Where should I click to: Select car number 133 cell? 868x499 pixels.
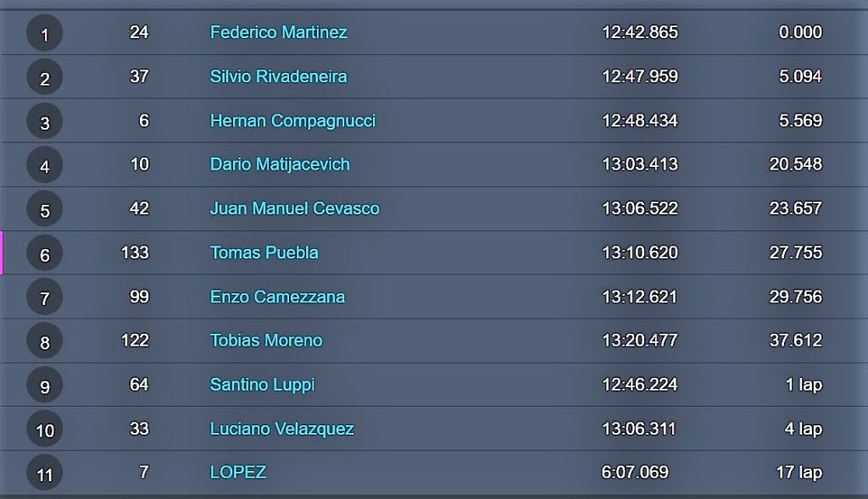(135, 252)
